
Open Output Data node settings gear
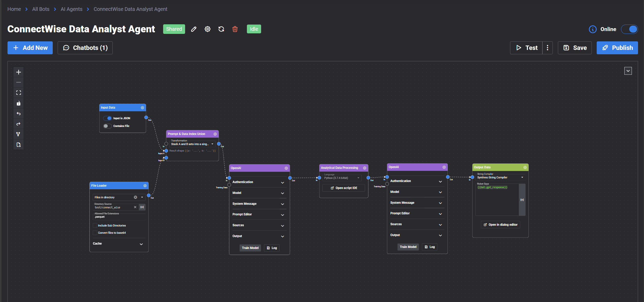point(525,167)
